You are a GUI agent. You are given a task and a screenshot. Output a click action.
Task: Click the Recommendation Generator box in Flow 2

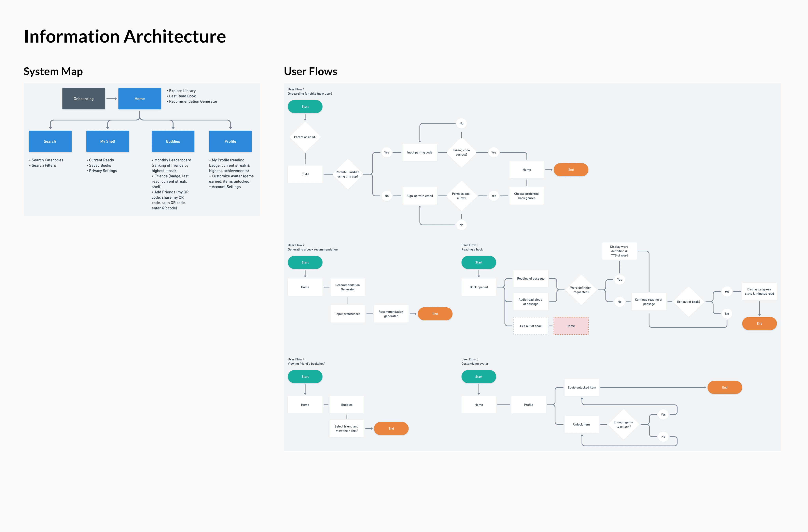pos(348,287)
